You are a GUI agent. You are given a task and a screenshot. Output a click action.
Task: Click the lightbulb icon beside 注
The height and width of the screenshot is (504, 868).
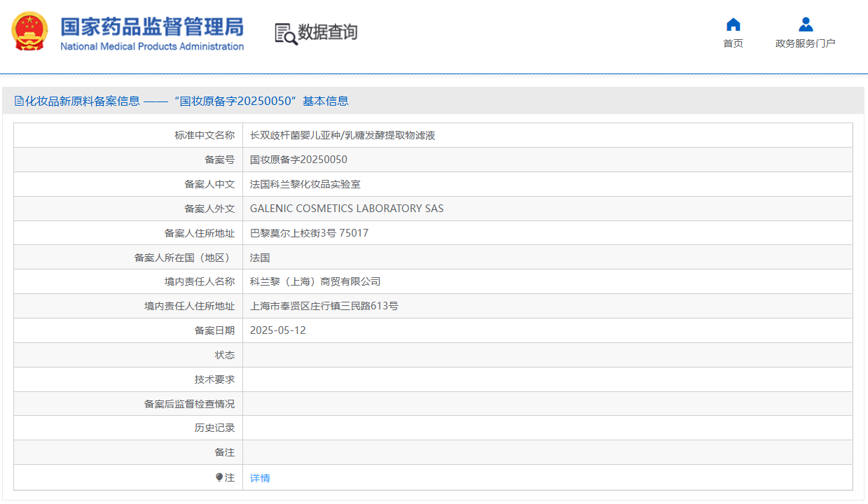click(219, 477)
